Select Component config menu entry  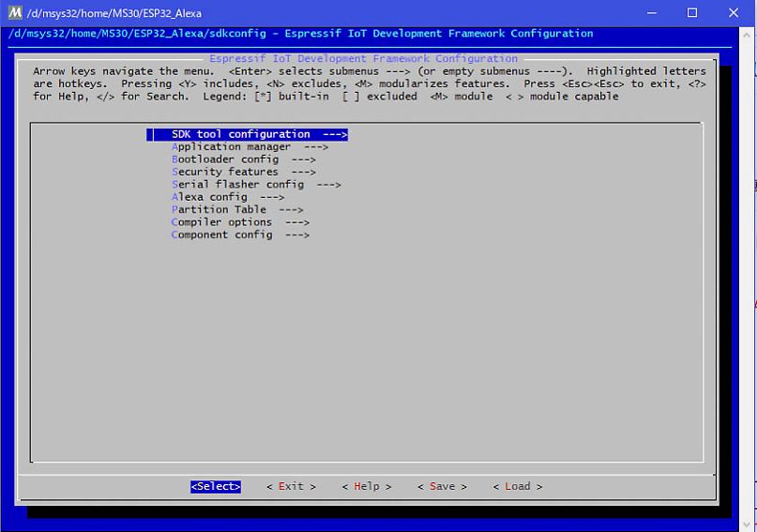pyautogui.click(x=240, y=235)
